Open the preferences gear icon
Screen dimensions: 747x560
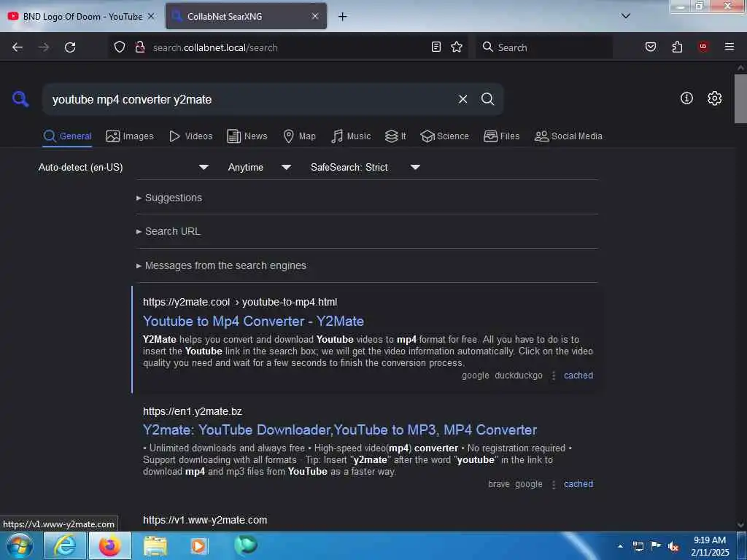pyautogui.click(x=714, y=98)
